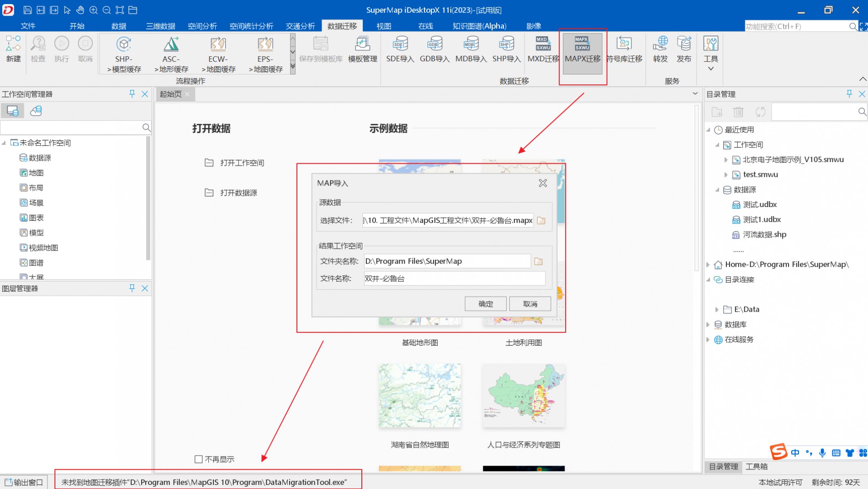Pin the 工作空间管理器 panel

coord(132,94)
